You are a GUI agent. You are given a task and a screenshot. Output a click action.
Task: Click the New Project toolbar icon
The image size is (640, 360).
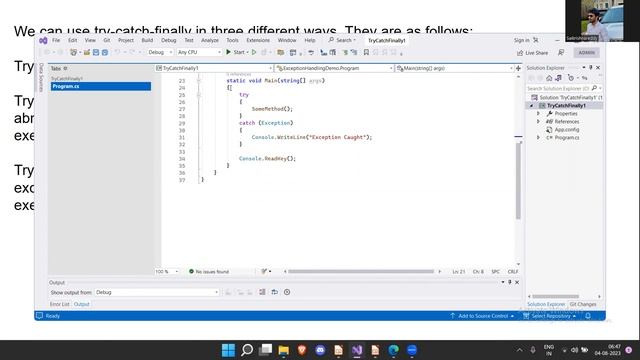pos(73,52)
